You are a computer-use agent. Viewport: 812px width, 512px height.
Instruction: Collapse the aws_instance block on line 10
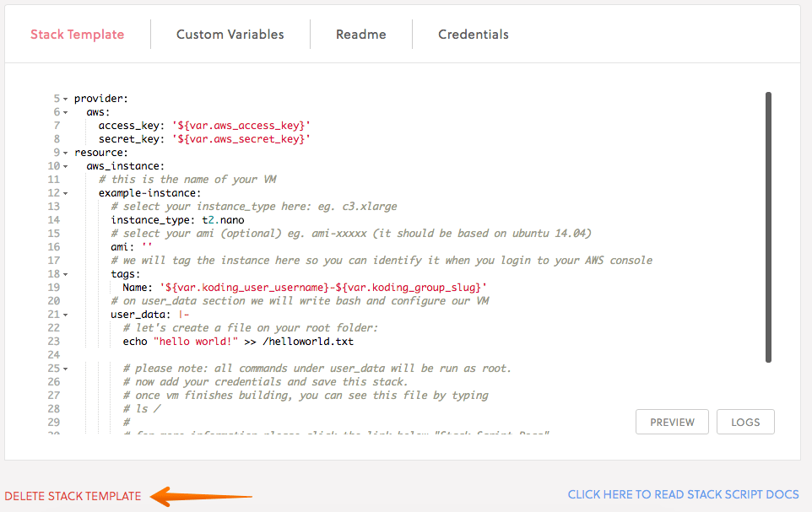pyautogui.click(x=65, y=166)
